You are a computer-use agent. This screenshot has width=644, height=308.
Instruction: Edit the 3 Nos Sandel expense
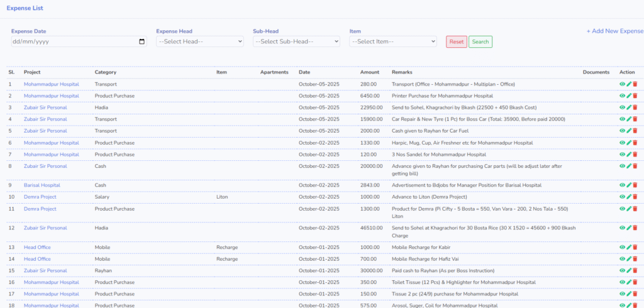click(629, 155)
